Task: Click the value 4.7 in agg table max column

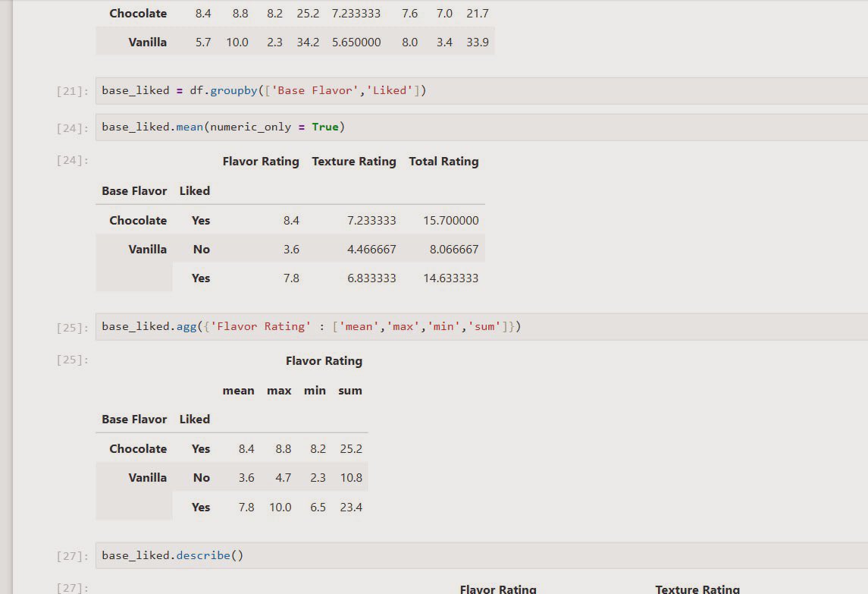Action: point(283,478)
